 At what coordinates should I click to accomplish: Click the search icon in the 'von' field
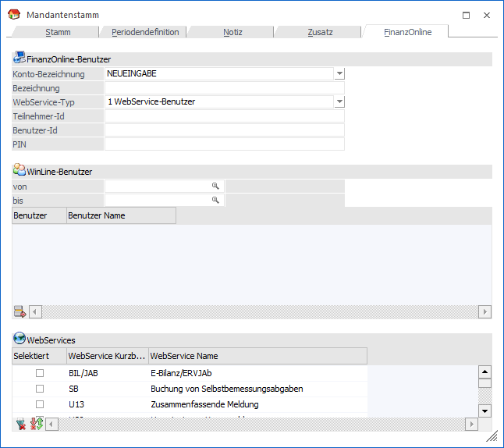click(x=215, y=187)
